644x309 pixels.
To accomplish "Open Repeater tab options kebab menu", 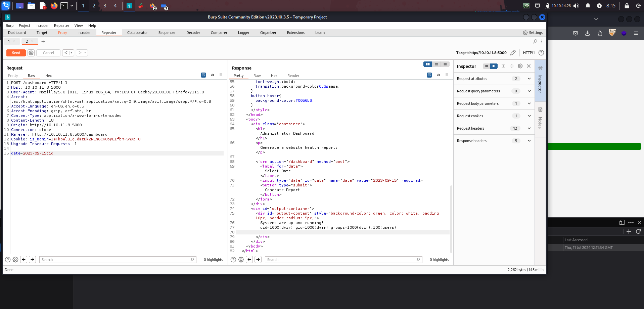I will pyautogui.click(x=542, y=41).
